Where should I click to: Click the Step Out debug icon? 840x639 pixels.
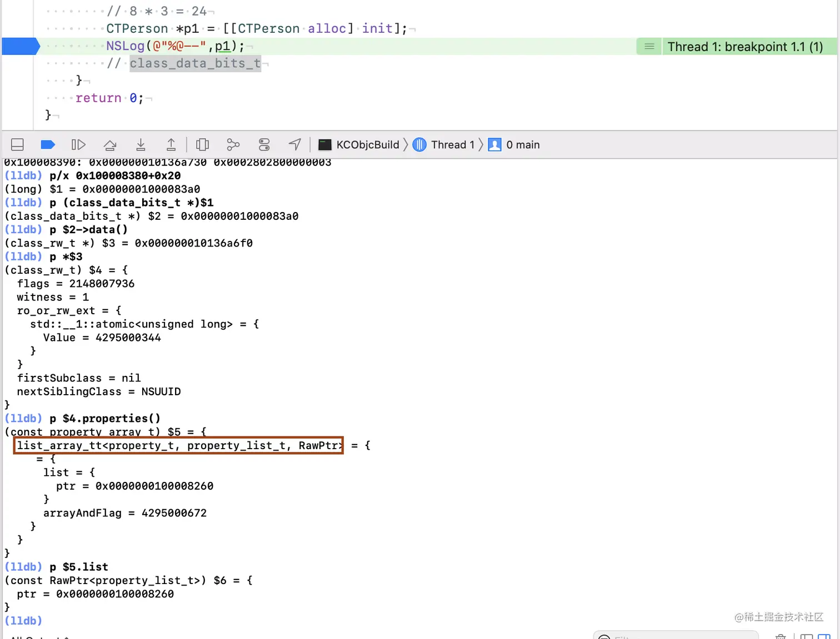click(x=171, y=145)
